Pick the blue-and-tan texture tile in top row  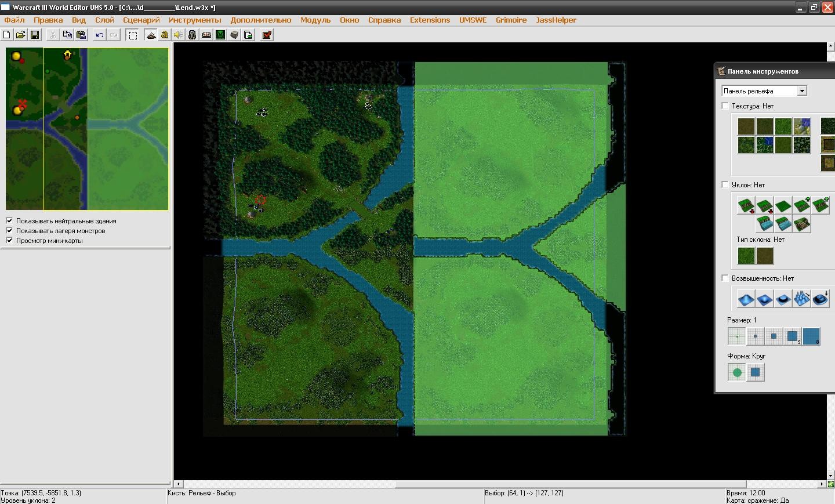pos(802,126)
